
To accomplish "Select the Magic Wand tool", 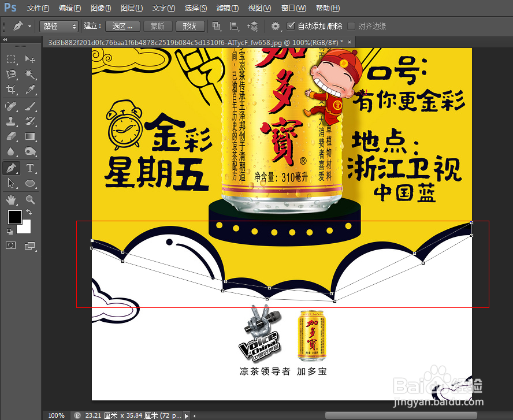I will coord(30,75).
